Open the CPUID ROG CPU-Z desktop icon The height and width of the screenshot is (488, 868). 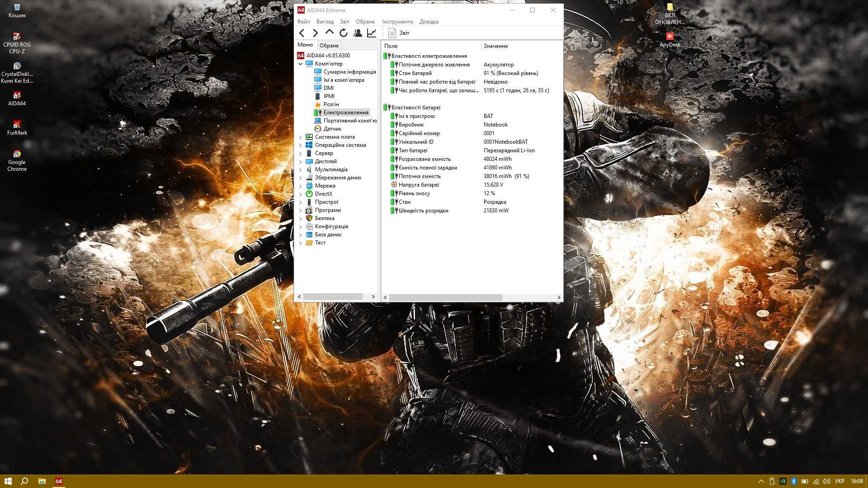coord(17,43)
